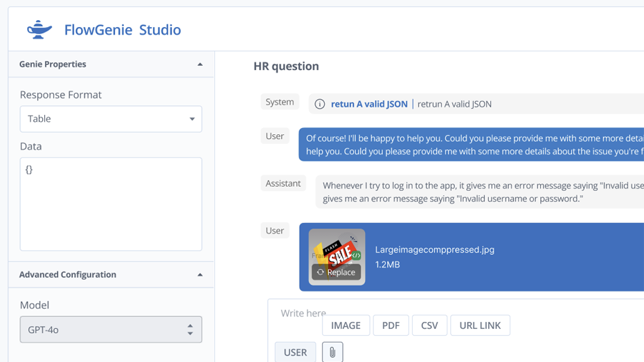Open the Response Format Table dropdown
The width and height of the screenshot is (644, 362).
(x=111, y=119)
